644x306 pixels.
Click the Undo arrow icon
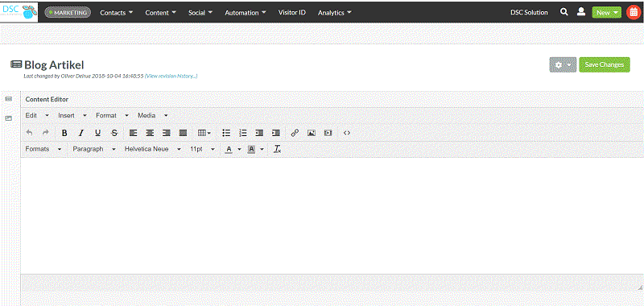[x=29, y=133]
